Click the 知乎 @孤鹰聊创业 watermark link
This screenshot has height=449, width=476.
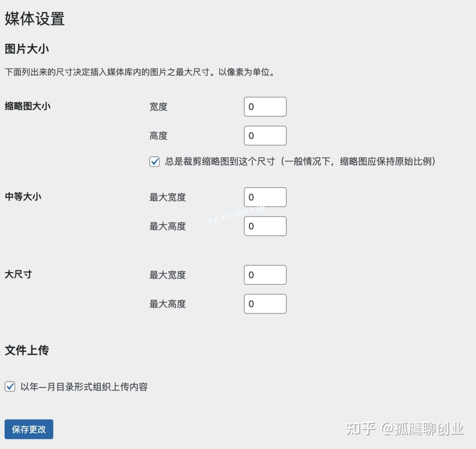(x=405, y=429)
